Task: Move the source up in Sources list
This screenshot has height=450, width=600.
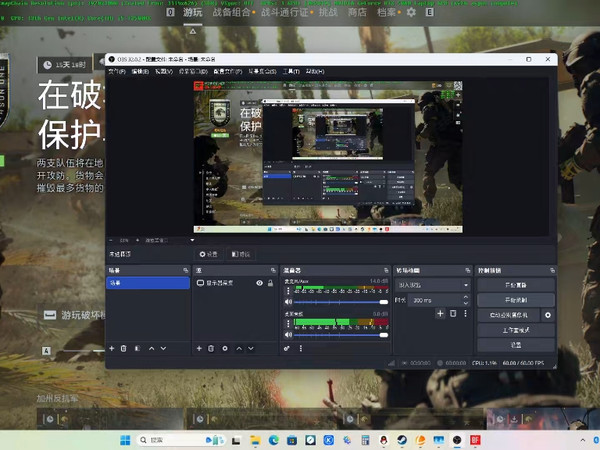Action: coord(239,349)
